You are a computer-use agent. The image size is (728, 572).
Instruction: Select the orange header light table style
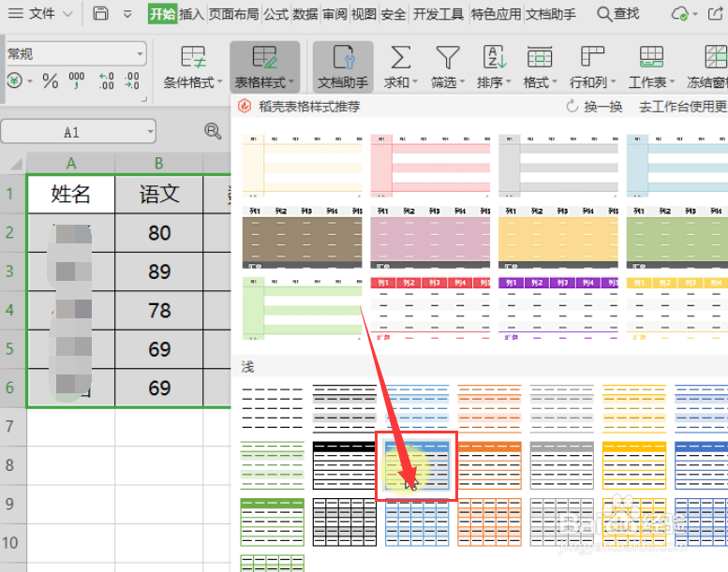489,466
